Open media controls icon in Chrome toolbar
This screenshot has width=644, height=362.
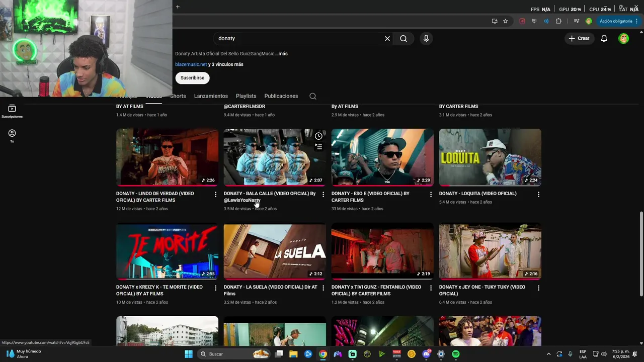(577, 21)
